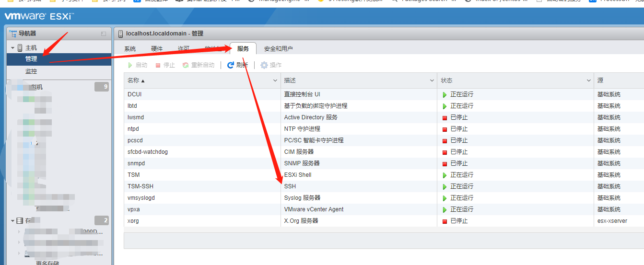Click the green running icon in vpxa row
644x265 pixels.
[x=445, y=210]
